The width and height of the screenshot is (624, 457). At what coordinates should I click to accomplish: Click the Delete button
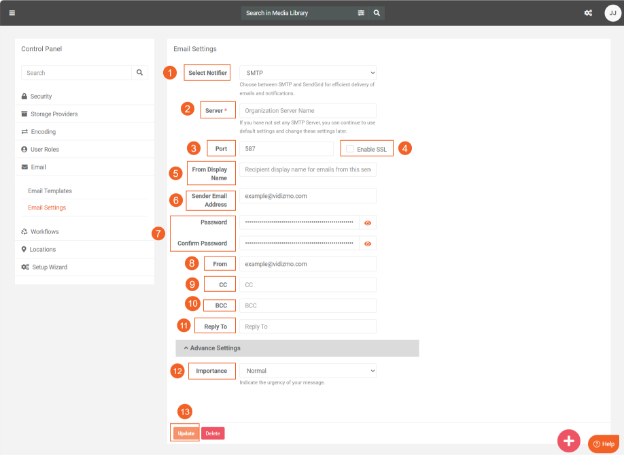(212, 433)
